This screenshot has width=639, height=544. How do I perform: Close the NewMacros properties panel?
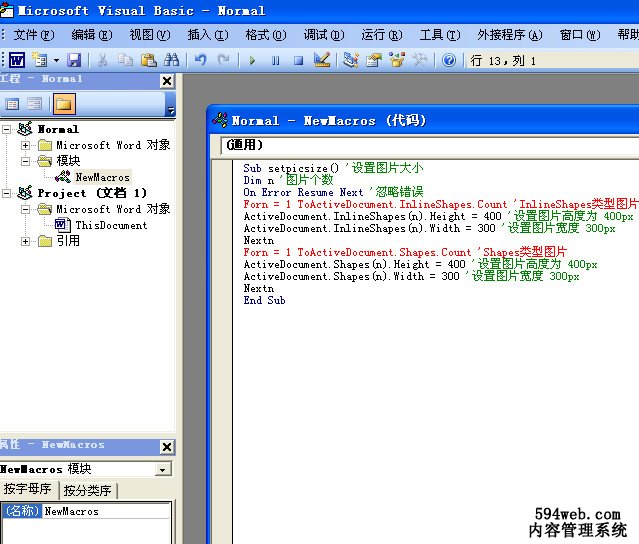pyautogui.click(x=167, y=447)
